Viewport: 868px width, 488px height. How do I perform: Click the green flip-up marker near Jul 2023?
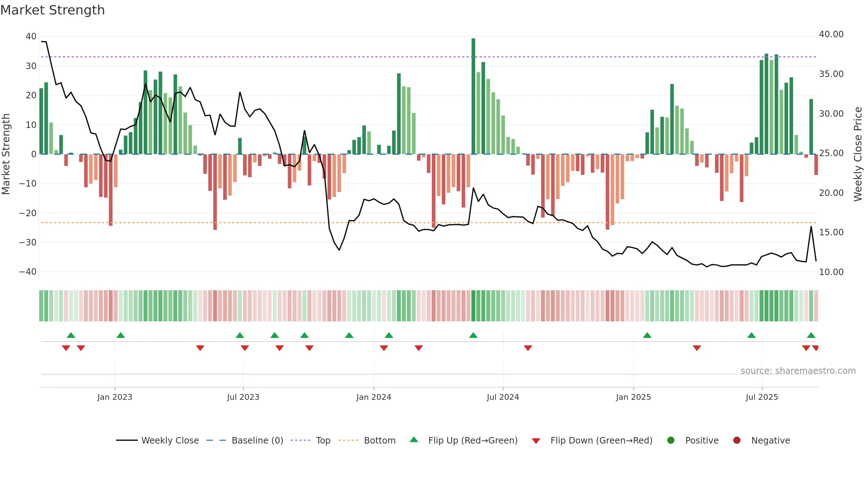[240, 335]
